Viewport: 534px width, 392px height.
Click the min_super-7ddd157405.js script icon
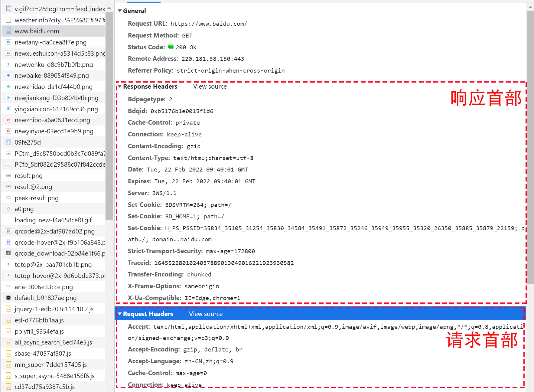click(8, 364)
